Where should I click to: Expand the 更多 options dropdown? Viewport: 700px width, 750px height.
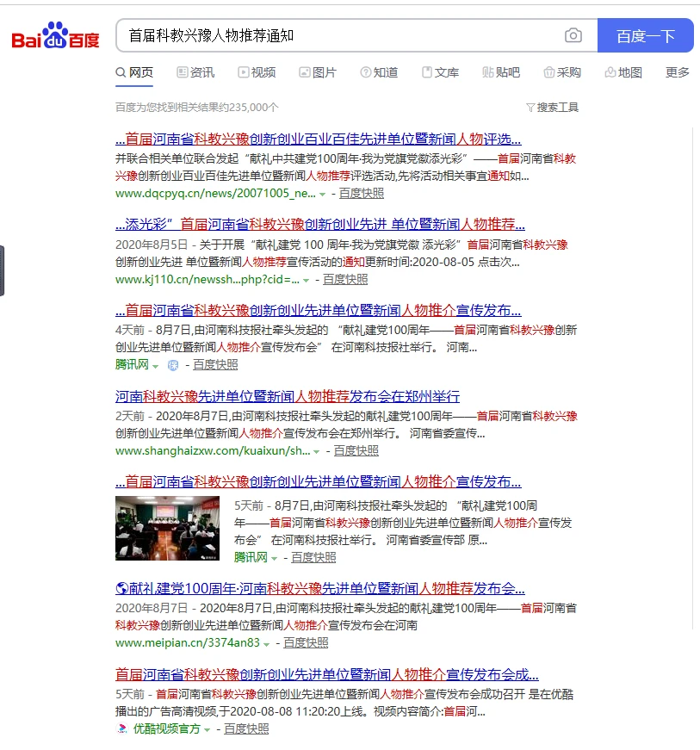(677, 72)
